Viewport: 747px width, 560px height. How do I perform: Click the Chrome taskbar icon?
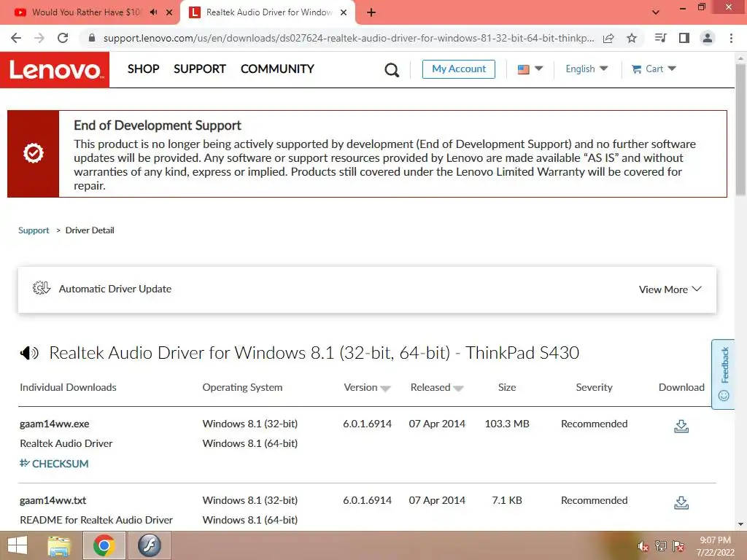104,545
